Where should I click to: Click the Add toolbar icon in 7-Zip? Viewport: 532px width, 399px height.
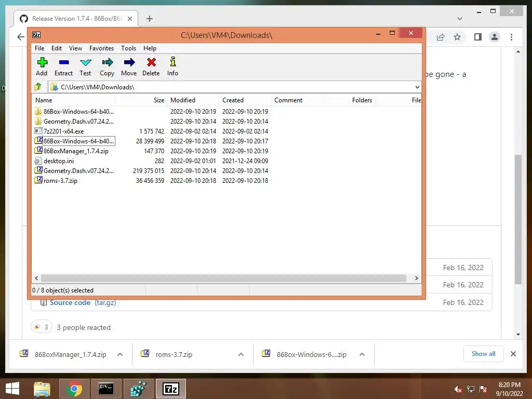(x=42, y=62)
